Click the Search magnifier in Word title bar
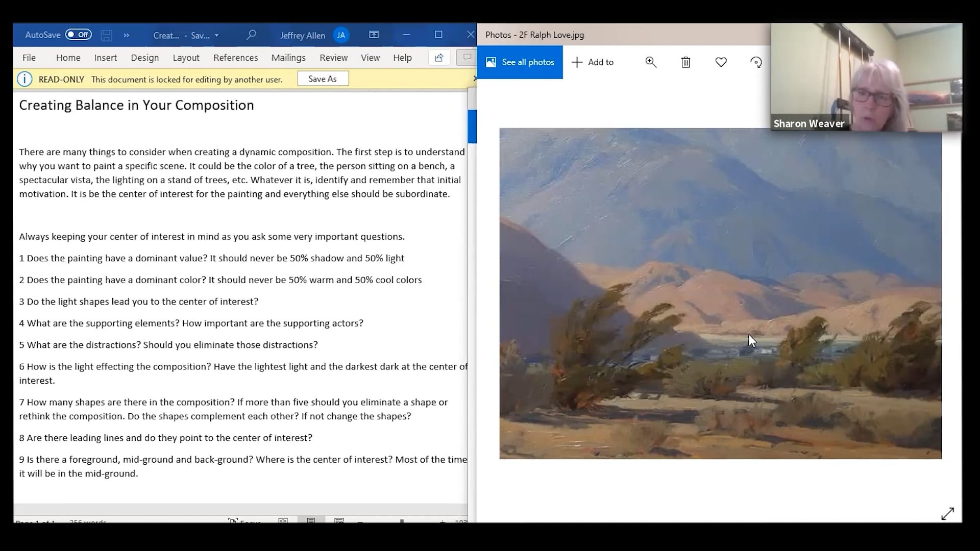 pos(251,35)
